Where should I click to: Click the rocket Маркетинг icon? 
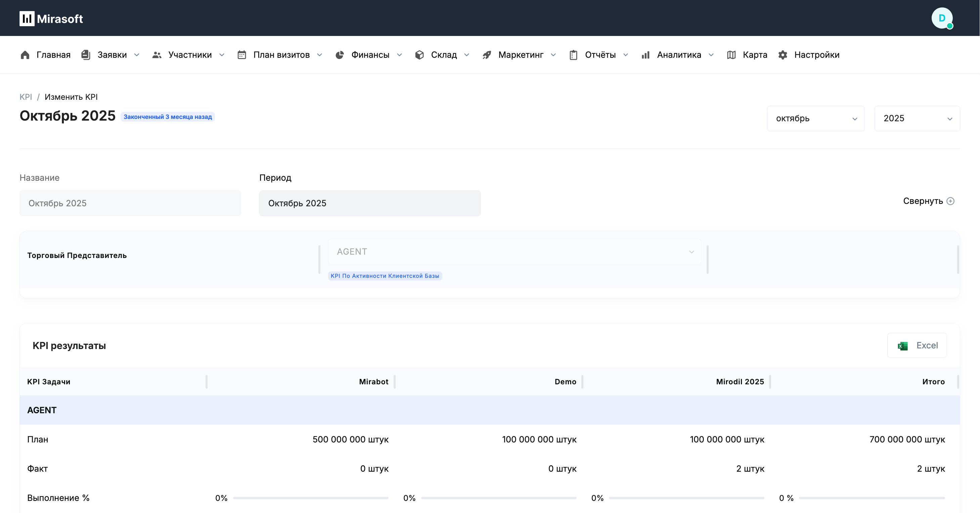tap(487, 55)
